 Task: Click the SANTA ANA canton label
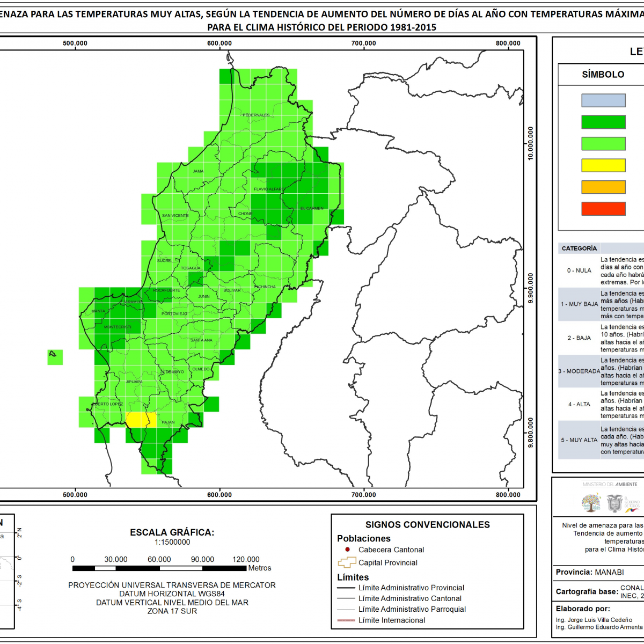201,340
